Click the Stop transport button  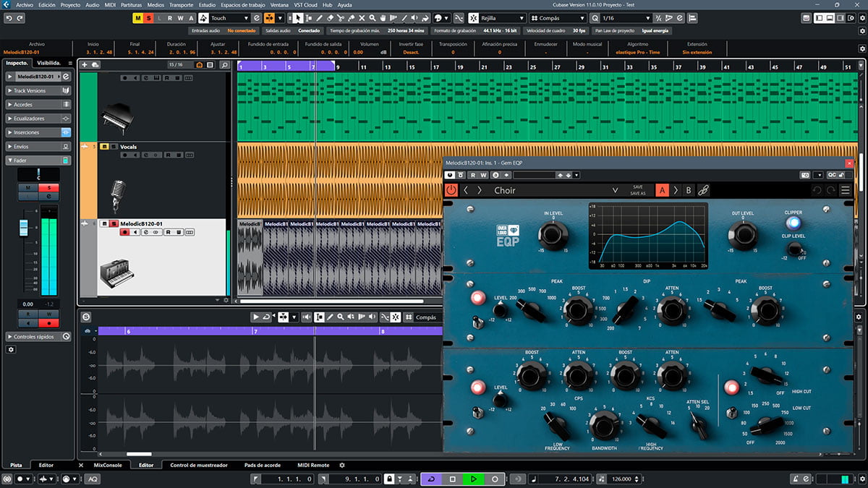tap(453, 479)
